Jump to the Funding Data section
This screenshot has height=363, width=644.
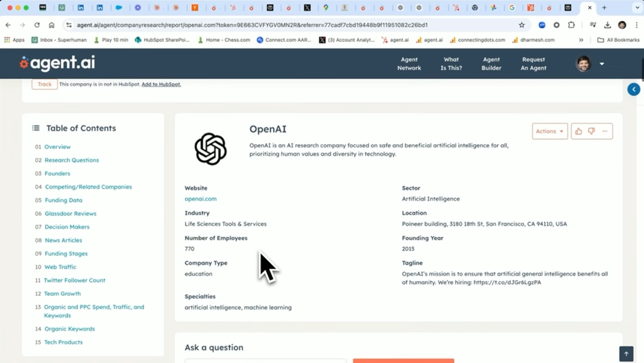pos(64,200)
